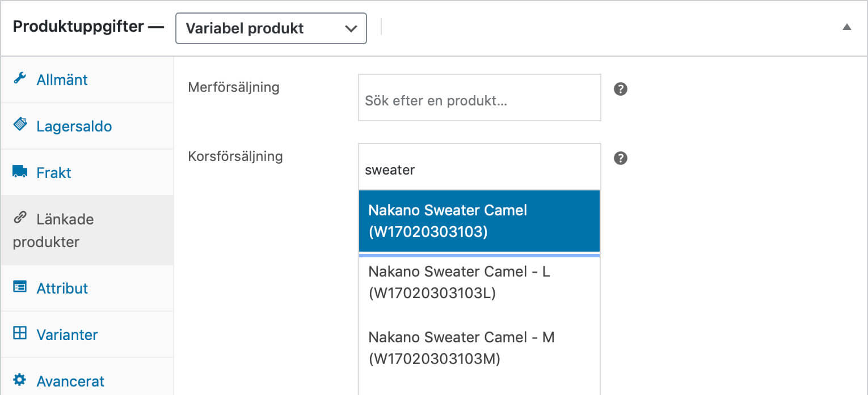The image size is (868, 395).
Task: Click the Merförsäljning field label
Action: tap(233, 87)
